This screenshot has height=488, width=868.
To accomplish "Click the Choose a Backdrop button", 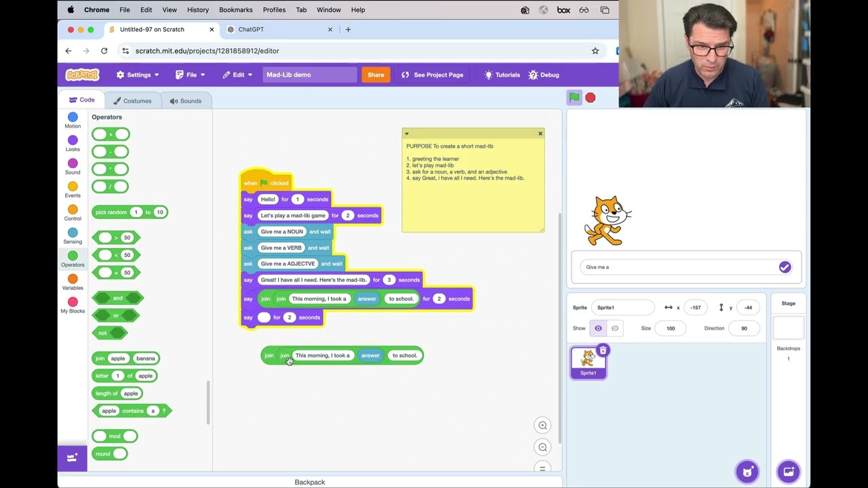I will pos(788,472).
